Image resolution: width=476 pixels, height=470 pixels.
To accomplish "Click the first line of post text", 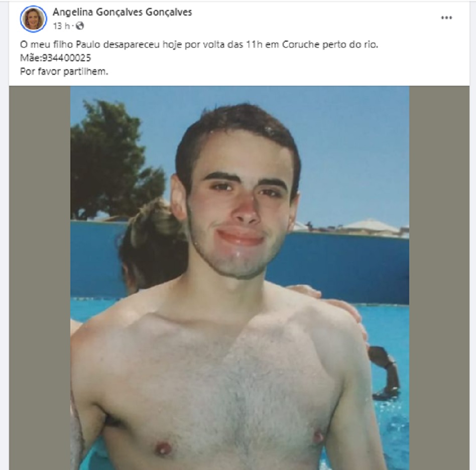I will point(199,45).
